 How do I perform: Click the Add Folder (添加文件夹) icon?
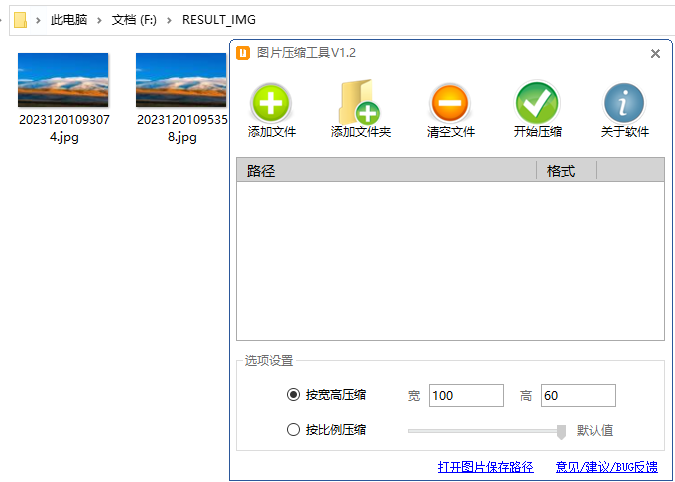[360, 102]
